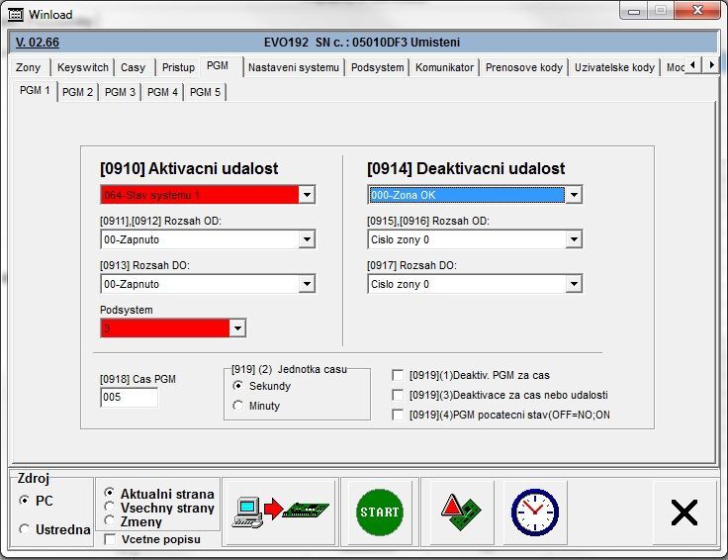Image resolution: width=728 pixels, height=560 pixels.
Task: Enable Deaktiv. PGM za cas checkbox
Action: click(x=398, y=375)
